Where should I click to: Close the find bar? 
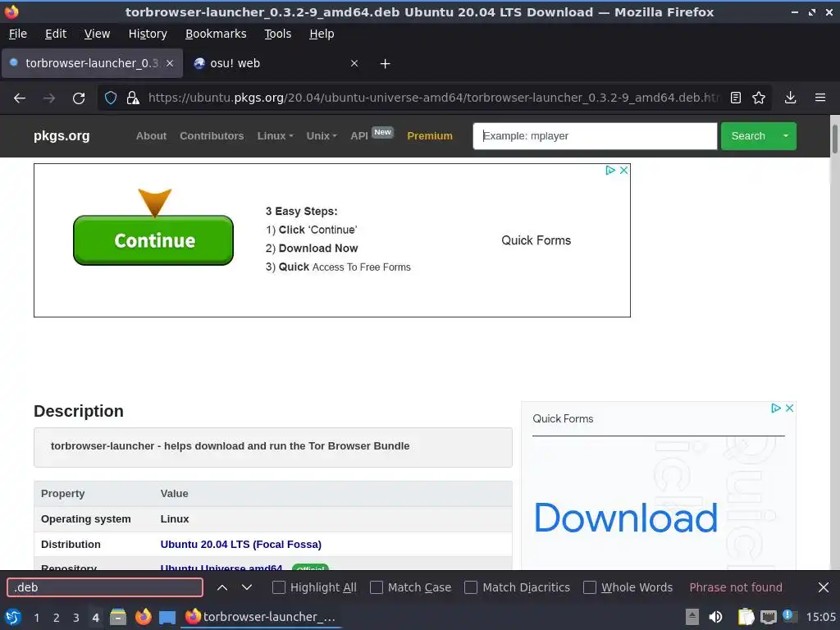pyautogui.click(x=824, y=587)
